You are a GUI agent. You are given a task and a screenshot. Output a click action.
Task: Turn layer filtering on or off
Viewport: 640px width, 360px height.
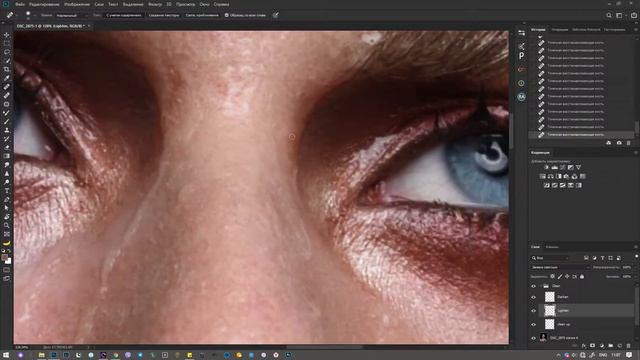(636, 256)
